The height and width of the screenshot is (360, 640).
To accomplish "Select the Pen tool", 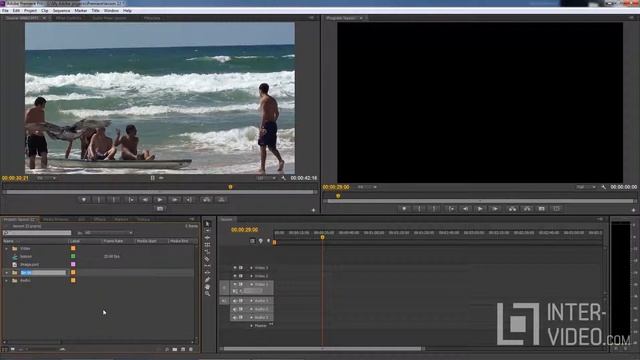I will tap(207, 280).
